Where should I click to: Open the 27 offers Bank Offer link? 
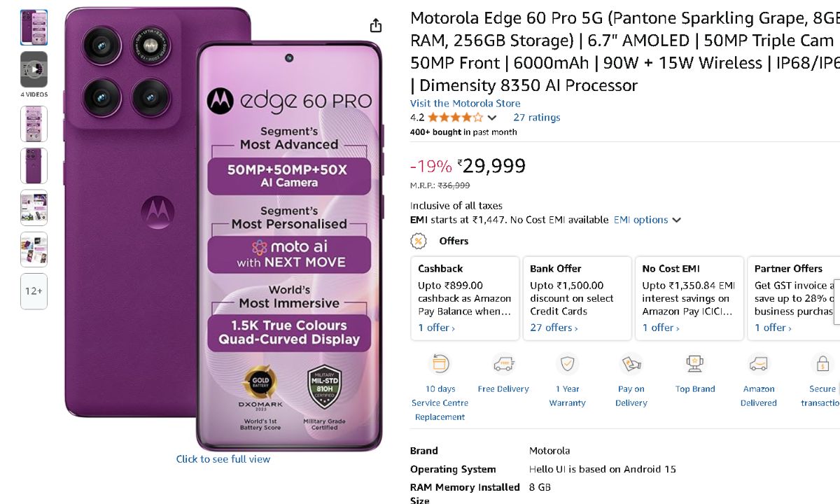tap(554, 328)
